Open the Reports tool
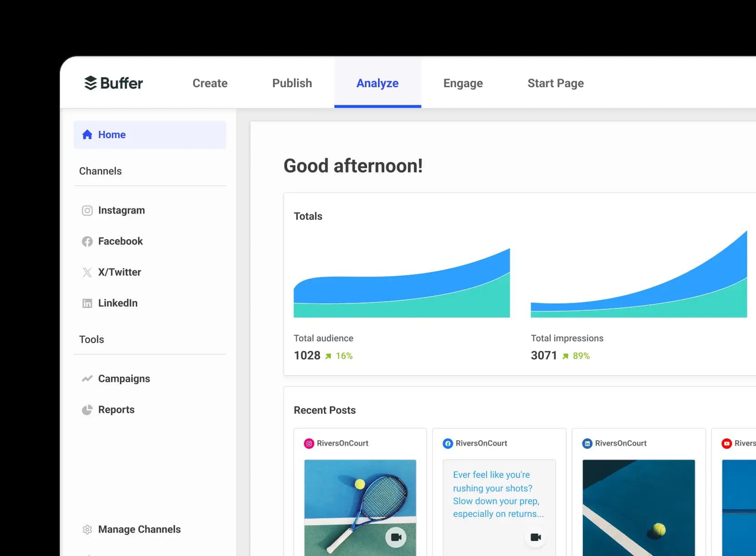The height and width of the screenshot is (556, 756). pyautogui.click(x=116, y=409)
